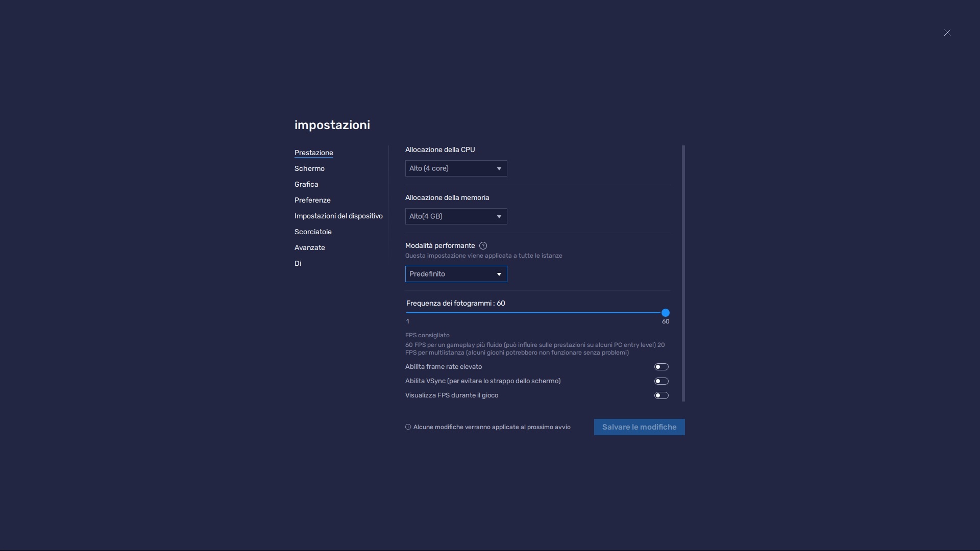
Task: Close the settings window with X
Action: 947,33
